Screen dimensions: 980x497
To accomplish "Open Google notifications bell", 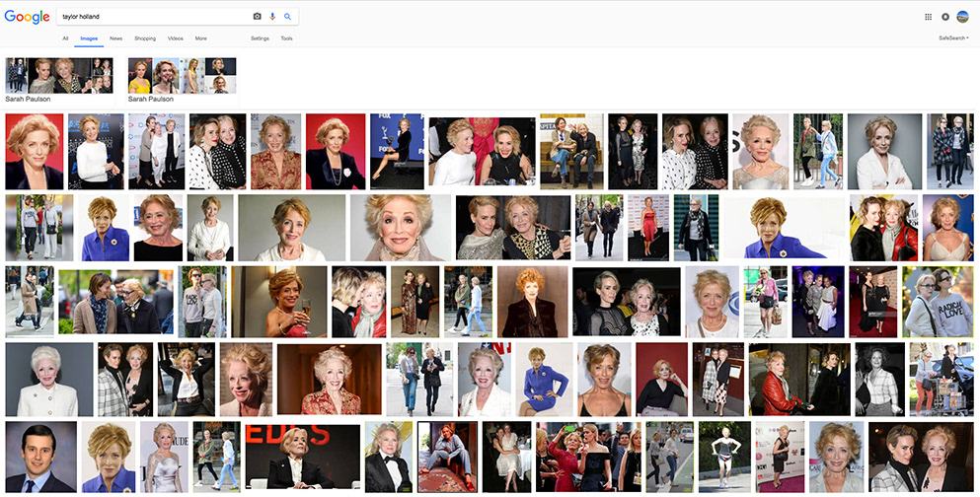I will (945, 17).
